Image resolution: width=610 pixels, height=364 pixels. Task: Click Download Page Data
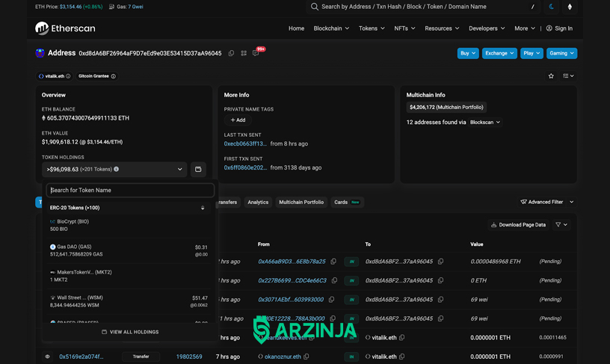pyautogui.click(x=518, y=225)
